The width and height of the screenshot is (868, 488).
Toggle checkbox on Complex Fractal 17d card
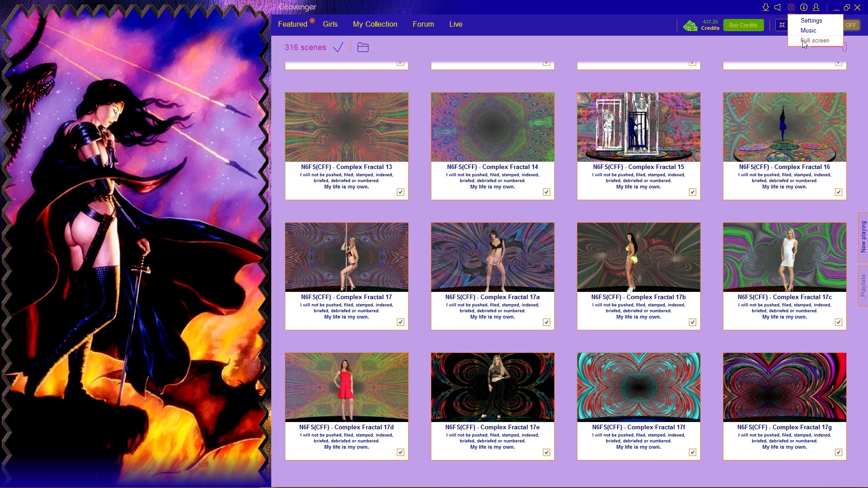coord(401,452)
